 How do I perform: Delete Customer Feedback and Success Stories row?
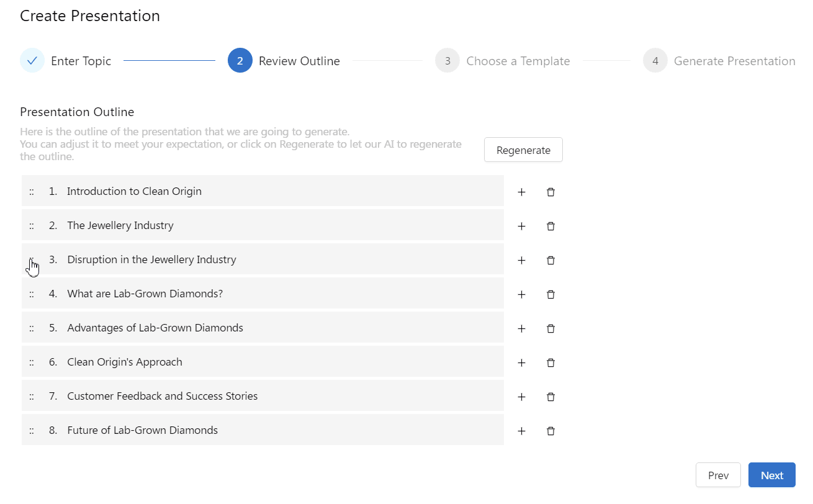(x=550, y=397)
